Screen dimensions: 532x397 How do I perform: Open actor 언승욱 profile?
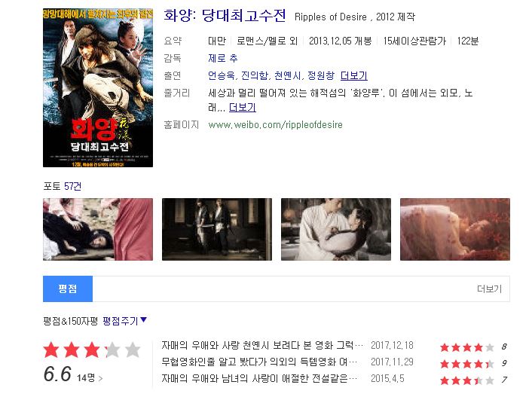[x=221, y=75]
